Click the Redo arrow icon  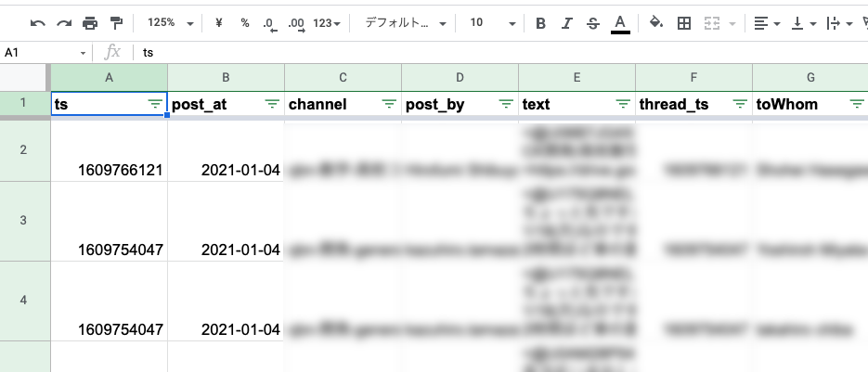point(64,23)
